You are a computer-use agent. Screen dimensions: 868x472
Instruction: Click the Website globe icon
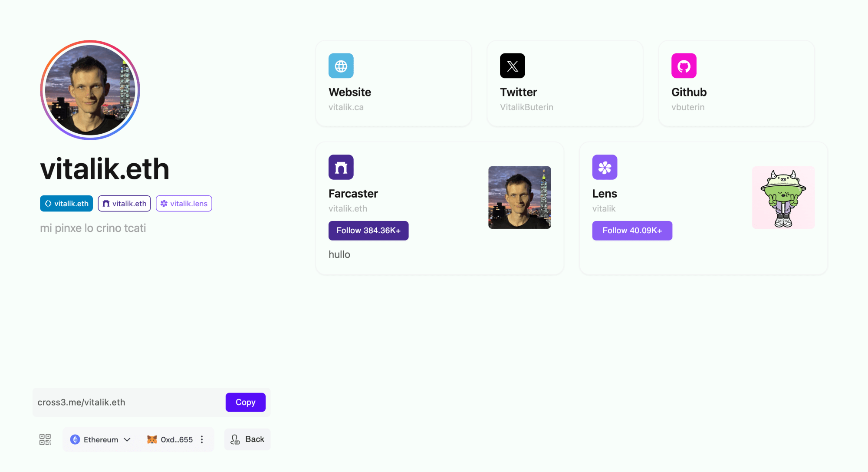tap(341, 65)
